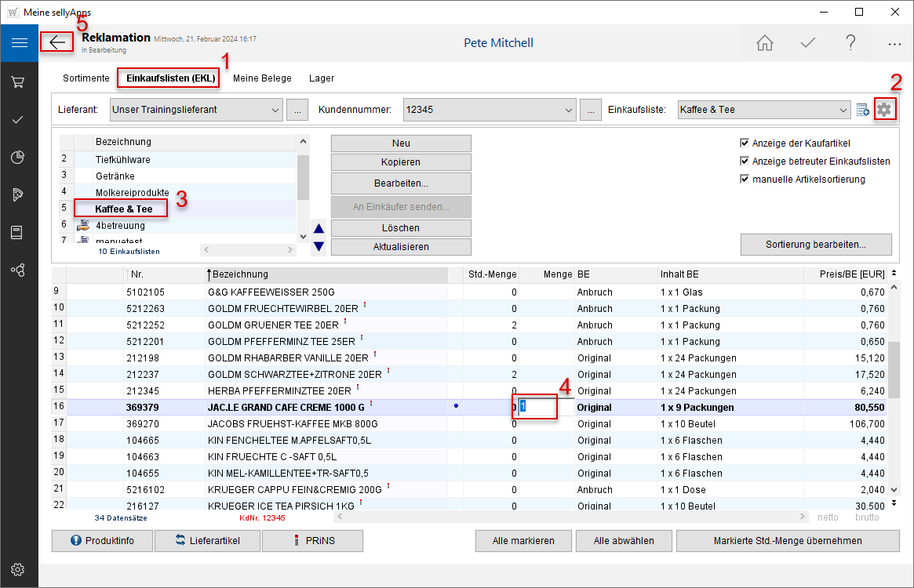The image size is (914, 588).
Task: Open purchase list settings gear icon
Action: click(x=884, y=110)
